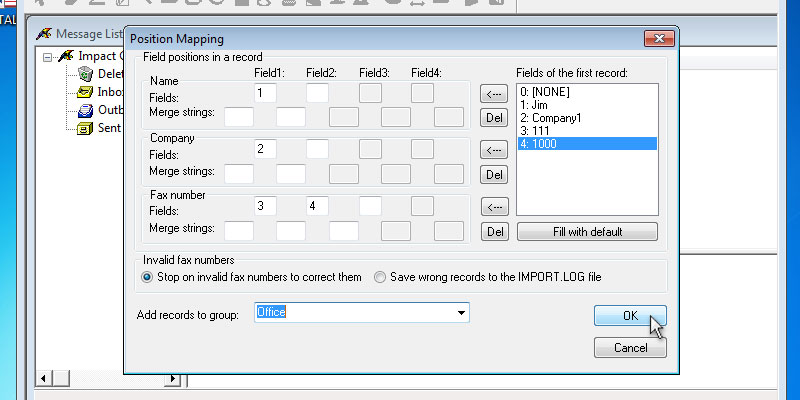Open the Deleted folder trash icon

(x=85, y=75)
